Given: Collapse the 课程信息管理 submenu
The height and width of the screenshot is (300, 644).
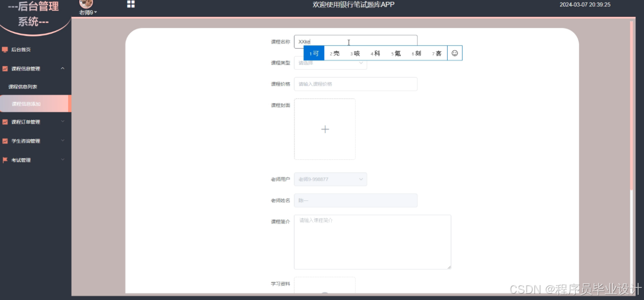Looking at the screenshot, I should 36,68.
